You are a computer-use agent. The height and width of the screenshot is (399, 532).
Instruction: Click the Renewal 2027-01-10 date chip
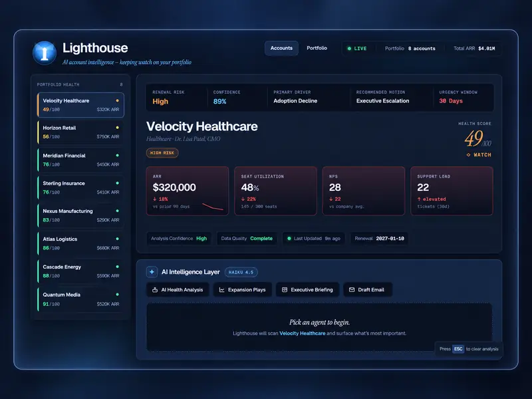click(x=379, y=239)
